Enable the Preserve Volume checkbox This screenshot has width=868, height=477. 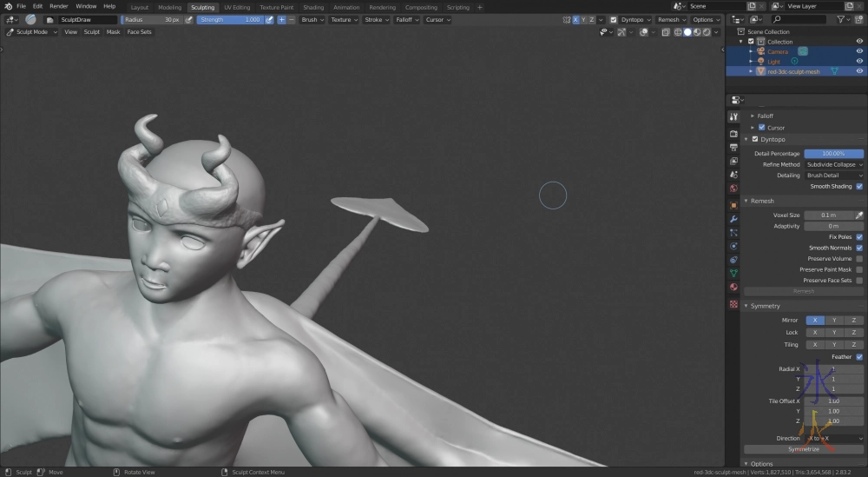[x=859, y=259]
